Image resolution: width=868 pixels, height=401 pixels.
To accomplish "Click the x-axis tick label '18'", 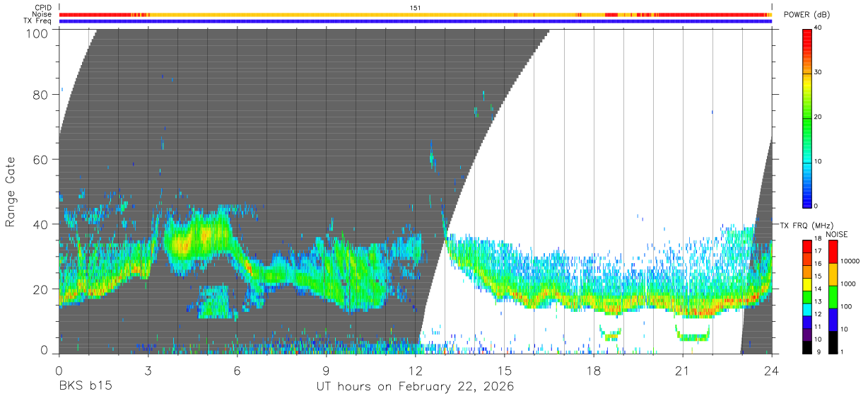I will 594,371.
